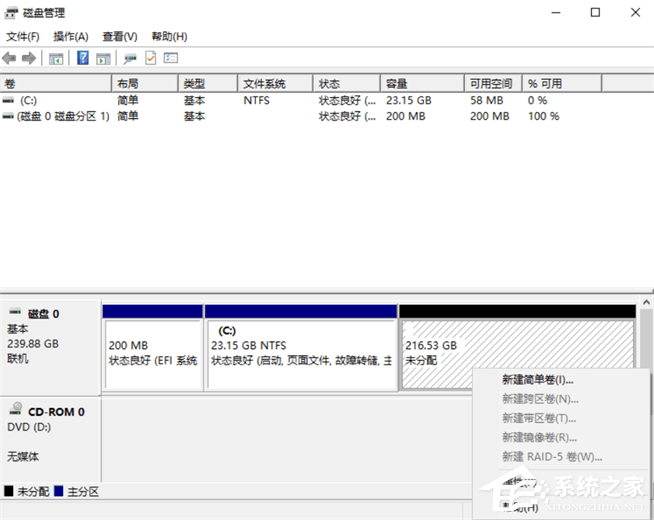Click the 58 MB free space cell

pos(487,100)
